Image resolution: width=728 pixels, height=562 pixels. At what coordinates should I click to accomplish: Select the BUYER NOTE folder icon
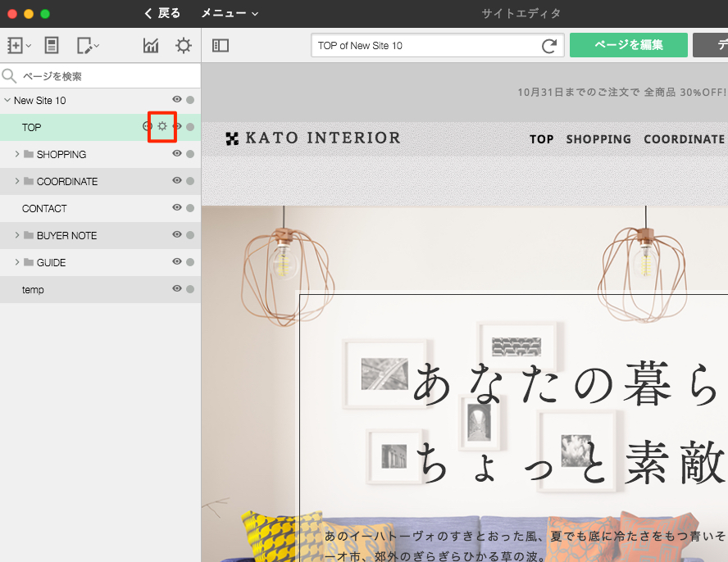29,235
